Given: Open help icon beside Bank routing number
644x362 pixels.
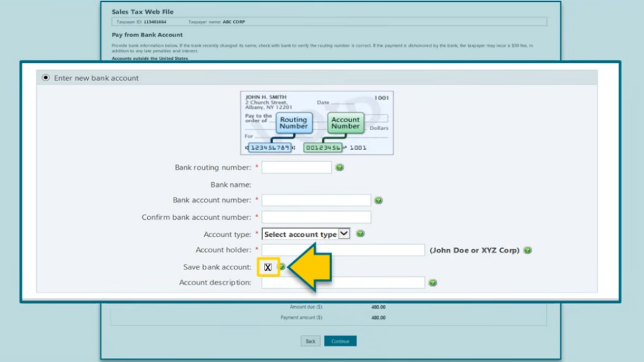Looking at the screenshot, I should [339, 167].
